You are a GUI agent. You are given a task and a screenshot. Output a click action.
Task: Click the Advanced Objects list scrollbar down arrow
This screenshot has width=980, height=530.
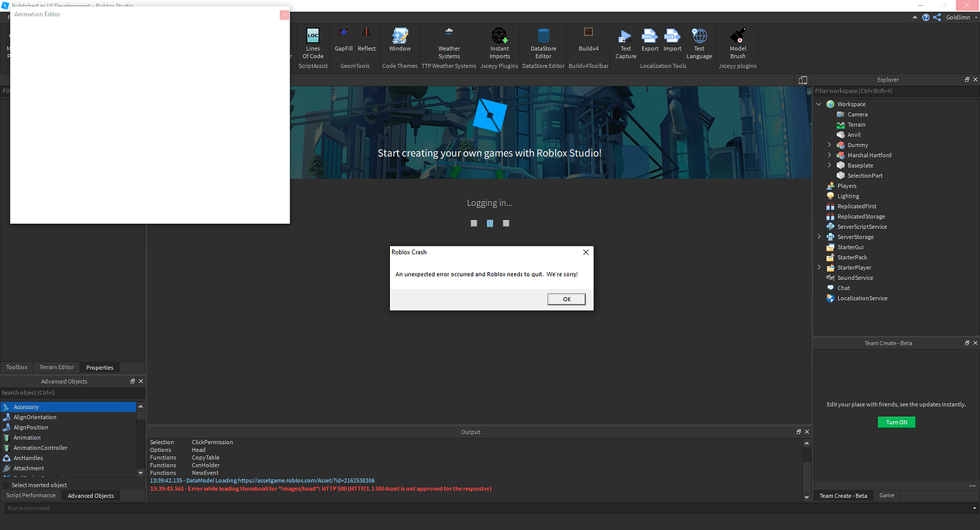141,472
